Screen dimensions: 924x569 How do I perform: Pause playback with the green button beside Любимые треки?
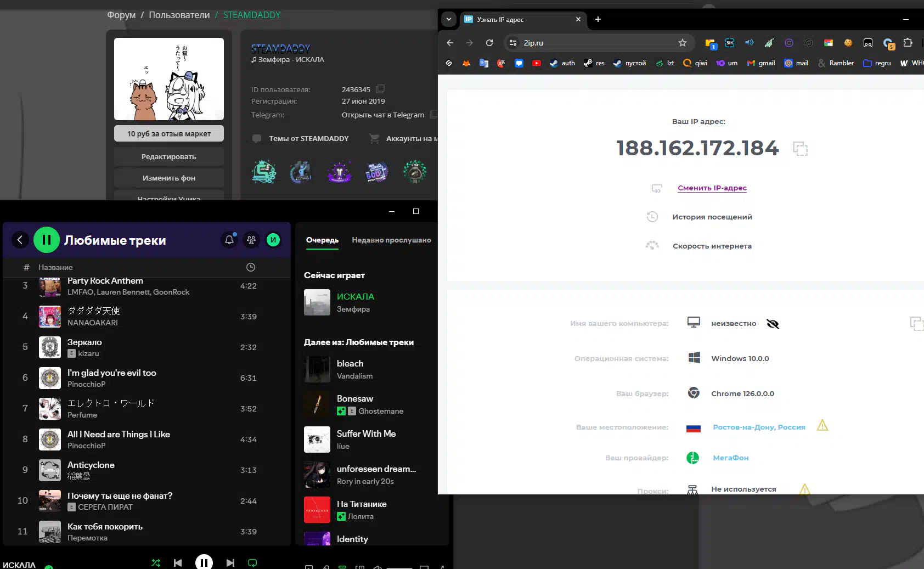47,240
